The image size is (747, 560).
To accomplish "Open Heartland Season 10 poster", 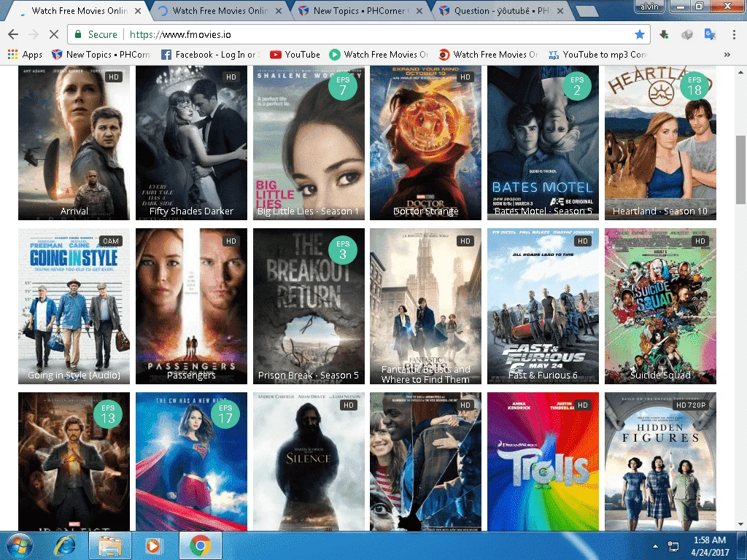I will point(660,143).
